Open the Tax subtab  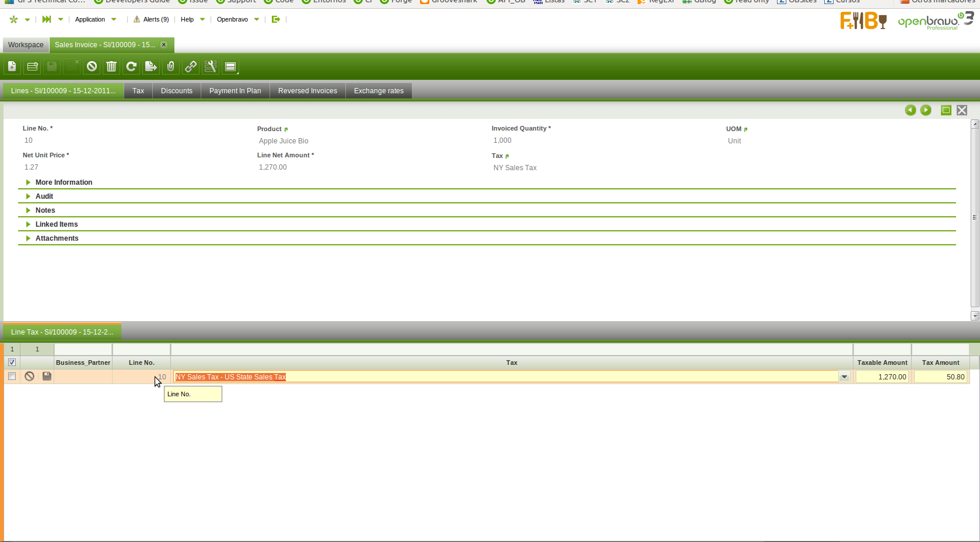tap(138, 91)
